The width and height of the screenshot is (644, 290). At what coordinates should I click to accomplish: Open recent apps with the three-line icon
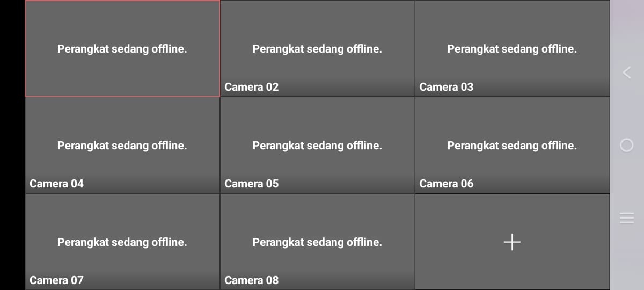pyautogui.click(x=627, y=218)
